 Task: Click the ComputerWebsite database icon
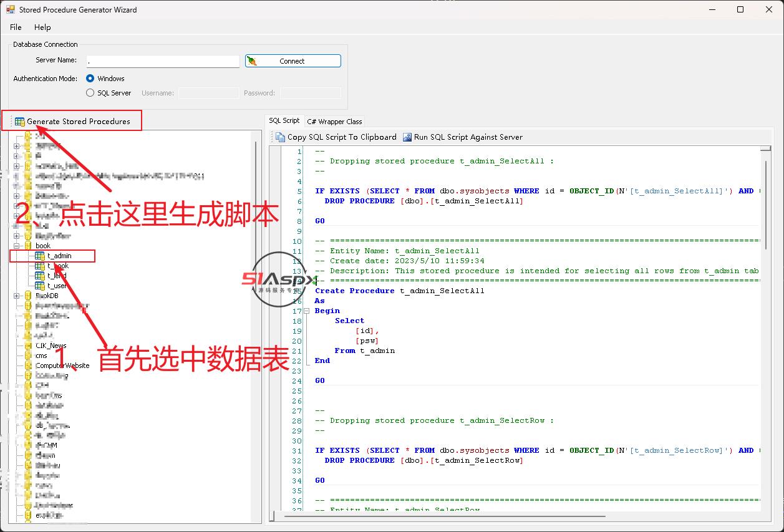tap(28, 365)
